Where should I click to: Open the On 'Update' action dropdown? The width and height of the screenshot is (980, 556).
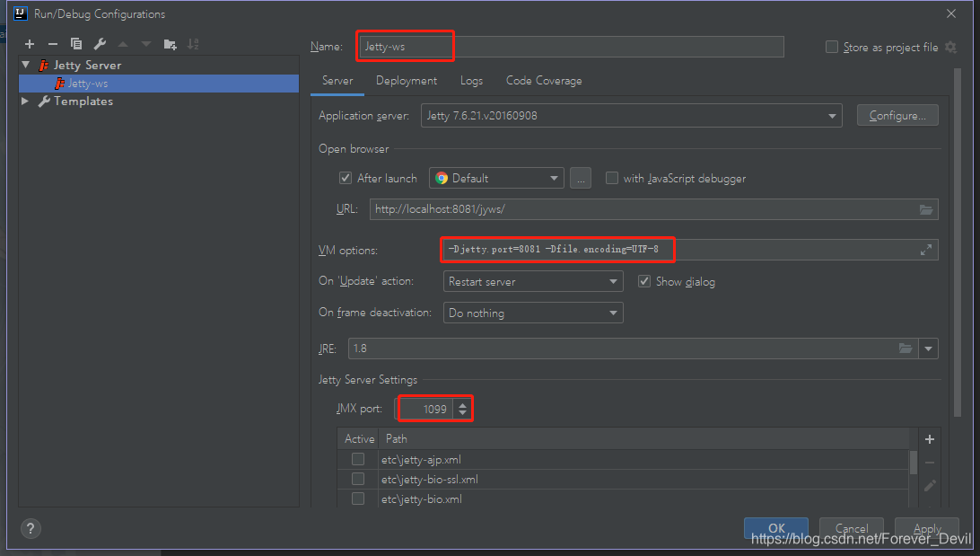click(532, 281)
